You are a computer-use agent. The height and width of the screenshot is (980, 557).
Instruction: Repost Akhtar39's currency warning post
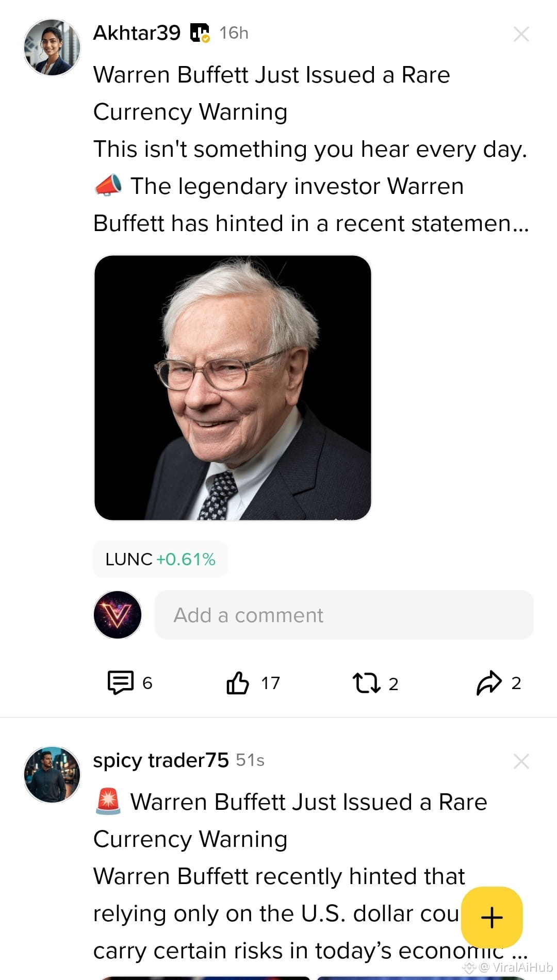coord(375,683)
